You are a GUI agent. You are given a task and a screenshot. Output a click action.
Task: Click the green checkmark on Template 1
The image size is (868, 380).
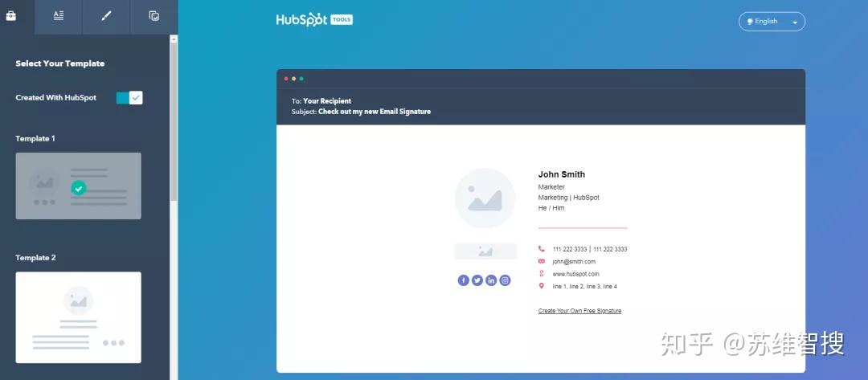point(79,189)
